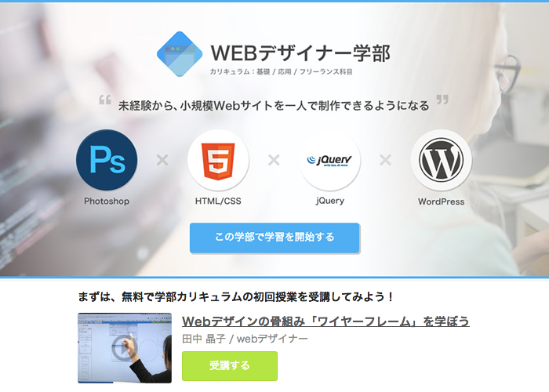Click the Photoshop Ps circle icon
The image size is (549, 392).
tap(107, 160)
